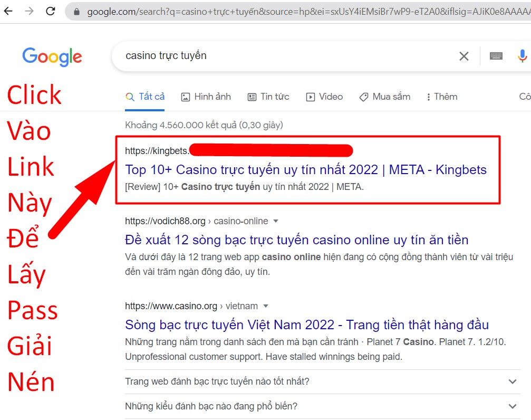Open the dropdown arrow beside vodich88.org casino-online

(x=276, y=221)
